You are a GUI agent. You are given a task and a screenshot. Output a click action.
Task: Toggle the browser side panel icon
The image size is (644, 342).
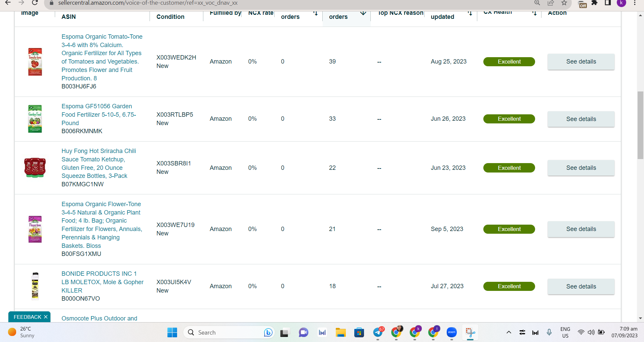[608, 3]
